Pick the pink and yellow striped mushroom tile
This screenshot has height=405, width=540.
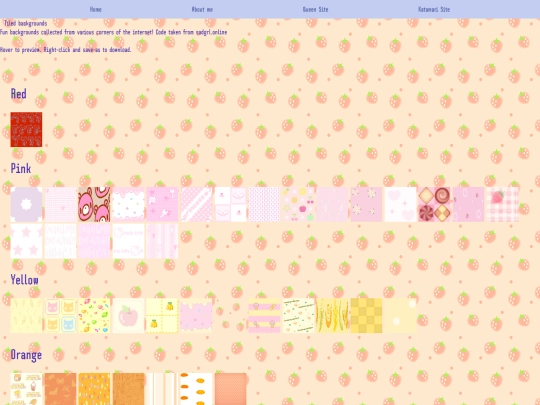pyautogui.click(x=264, y=316)
